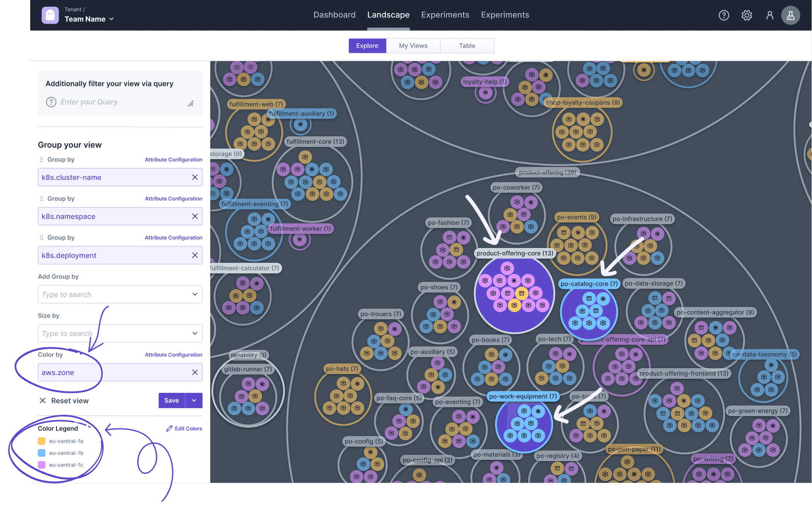Open the help question-mark icon in header
Viewport: 812px width, 510px height.
(x=724, y=15)
